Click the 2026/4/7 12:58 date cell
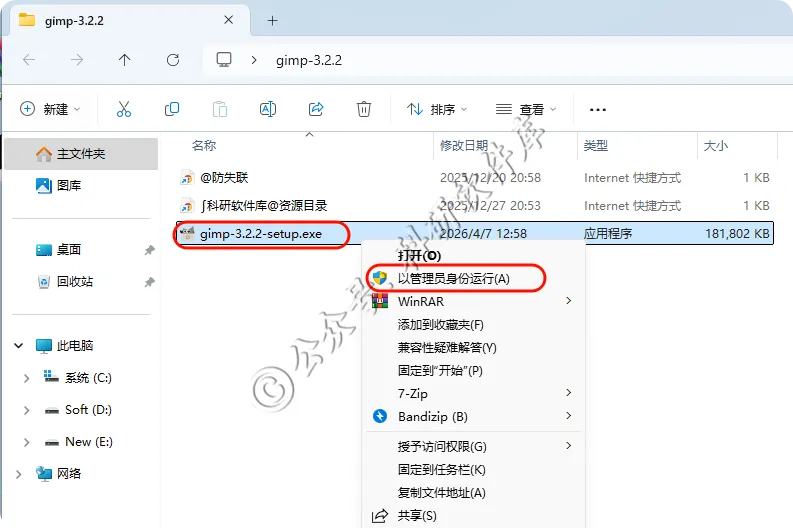Screen dimensions: 793x528 [483, 234]
